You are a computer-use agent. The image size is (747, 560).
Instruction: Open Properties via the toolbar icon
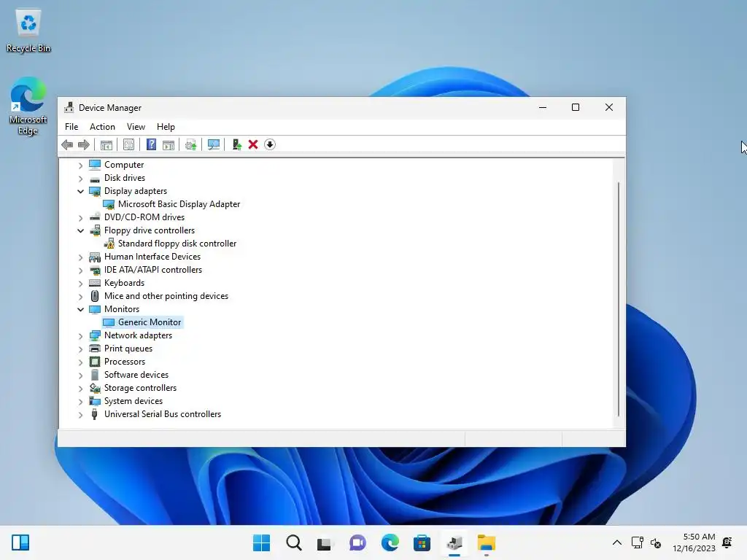[x=128, y=145]
